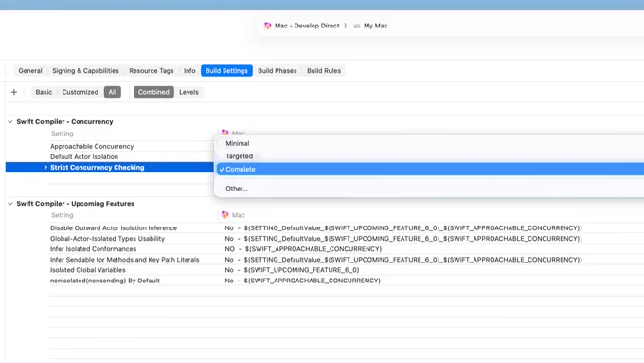Select nonisolated(nonsending) By Default row
Viewport: 644px width, 363px height.
pyautogui.click(x=105, y=281)
